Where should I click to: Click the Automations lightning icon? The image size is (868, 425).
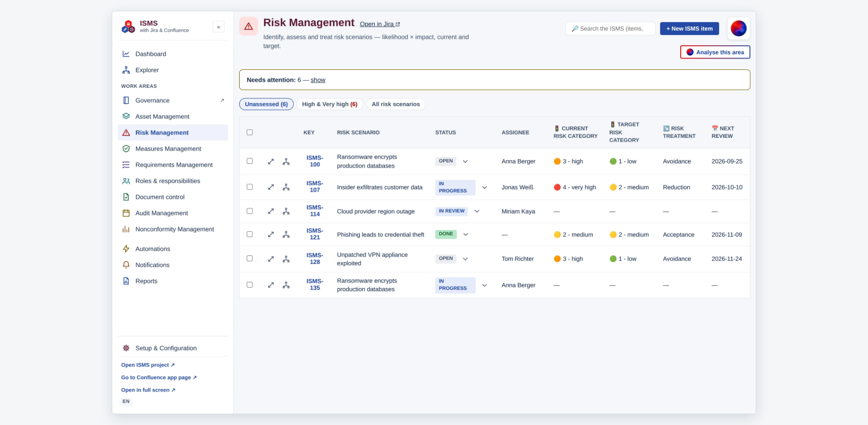point(126,249)
